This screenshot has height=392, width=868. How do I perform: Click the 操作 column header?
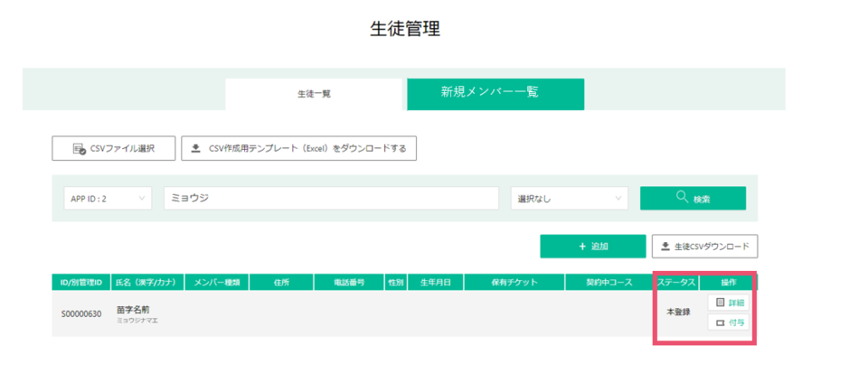pyautogui.click(x=728, y=282)
